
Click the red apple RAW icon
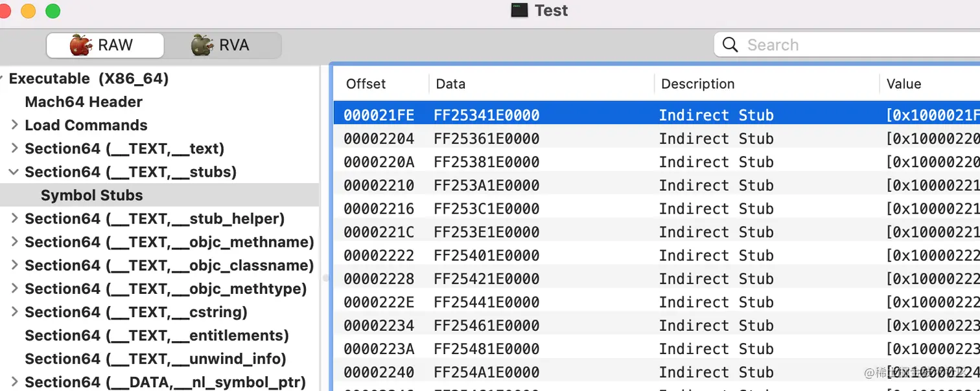(81, 45)
